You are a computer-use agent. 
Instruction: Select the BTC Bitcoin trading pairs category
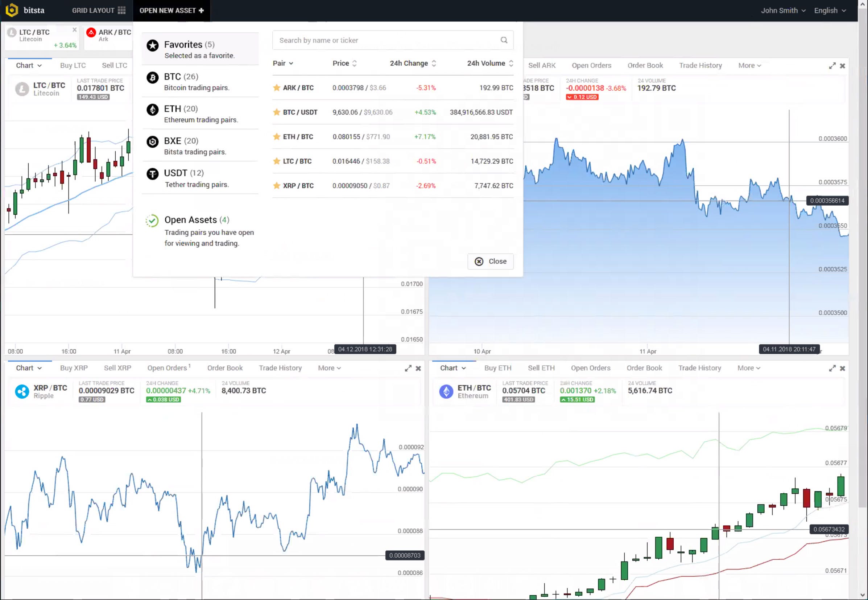tap(200, 82)
